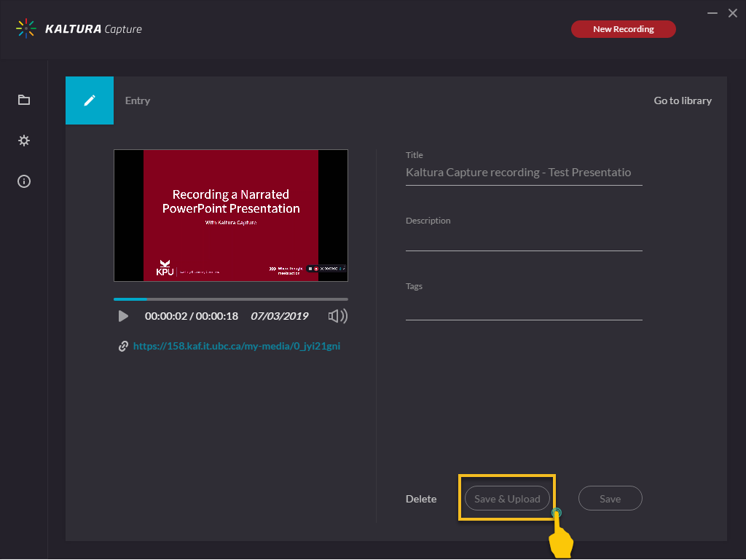Select the Entry tab label
Image resolution: width=746 pixels, height=560 pixels.
pos(138,100)
